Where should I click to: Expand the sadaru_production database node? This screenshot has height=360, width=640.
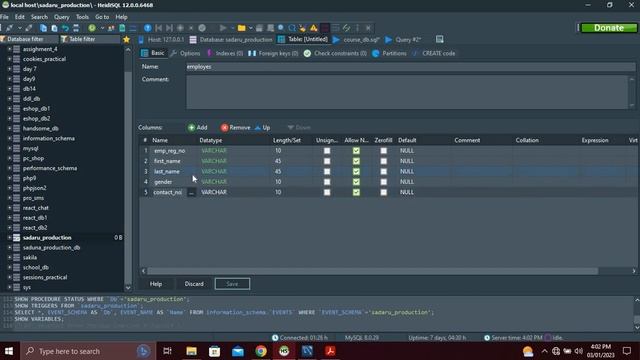point(9,238)
